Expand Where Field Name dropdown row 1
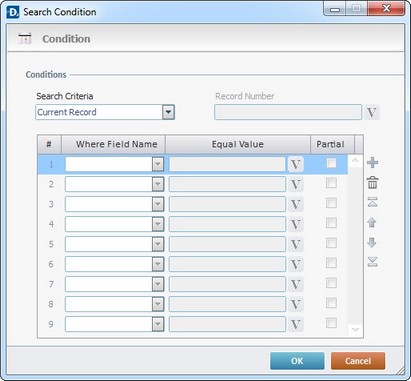Screen dimensions: 411x381 click(x=158, y=164)
